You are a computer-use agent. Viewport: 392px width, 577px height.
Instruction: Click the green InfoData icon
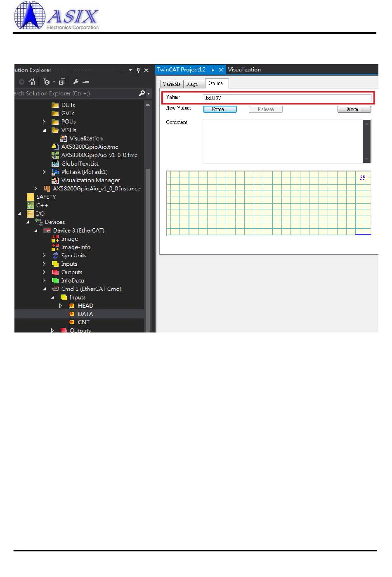(x=55, y=280)
